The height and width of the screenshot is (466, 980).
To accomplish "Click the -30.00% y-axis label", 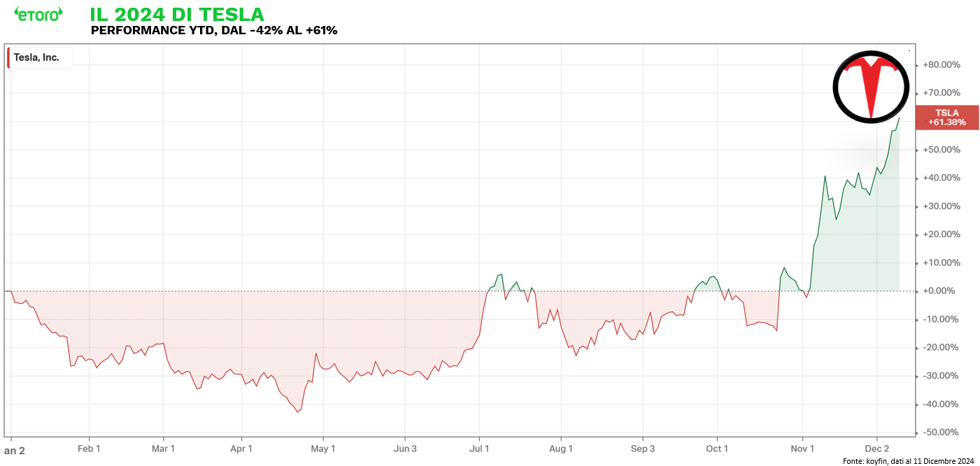I will [942, 376].
